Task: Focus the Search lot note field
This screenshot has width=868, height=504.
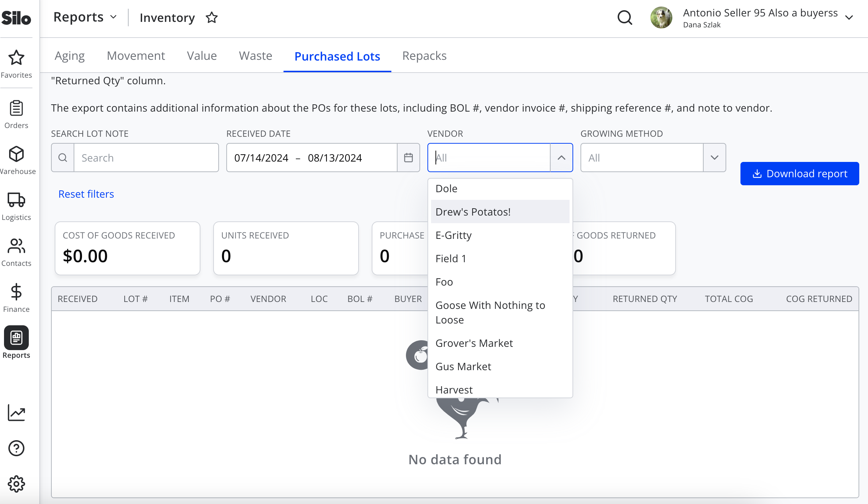Action: (146, 158)
